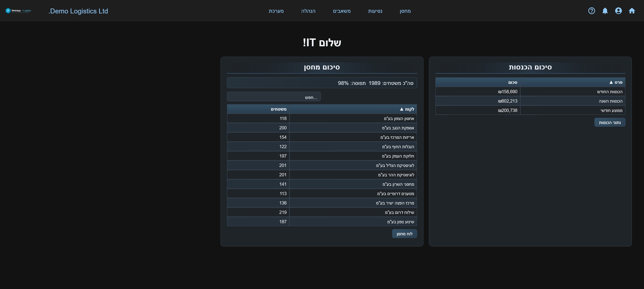
Task: Select the שילוח דרום בע"מ row
Action: coord(322,212)
